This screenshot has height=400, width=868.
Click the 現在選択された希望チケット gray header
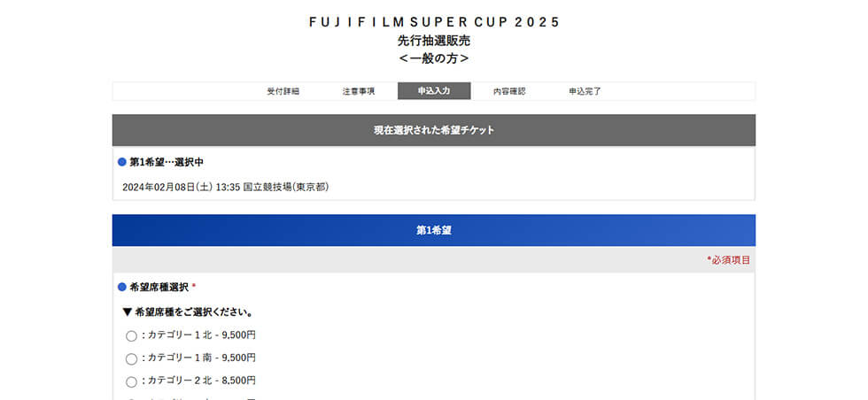[x=434, y=130]
